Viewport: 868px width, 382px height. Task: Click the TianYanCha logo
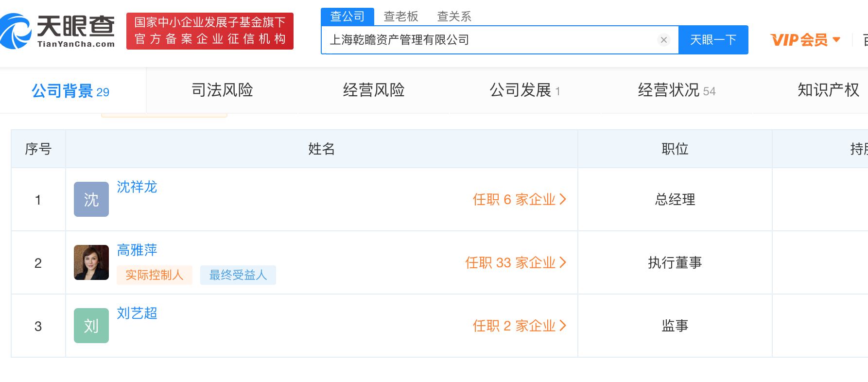point(58,31)
